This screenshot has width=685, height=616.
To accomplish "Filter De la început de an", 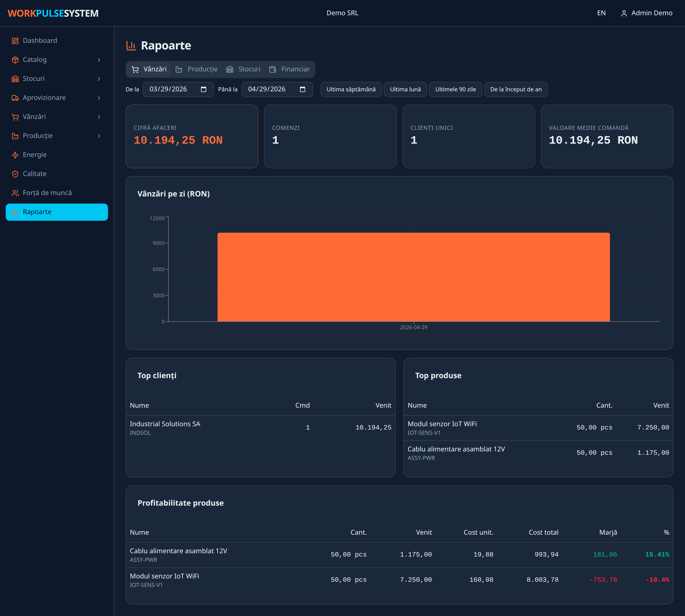I will (x=516, y=89).
